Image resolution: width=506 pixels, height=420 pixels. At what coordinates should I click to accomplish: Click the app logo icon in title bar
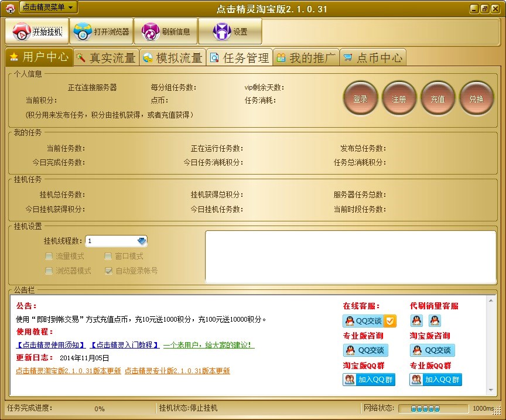10,8
